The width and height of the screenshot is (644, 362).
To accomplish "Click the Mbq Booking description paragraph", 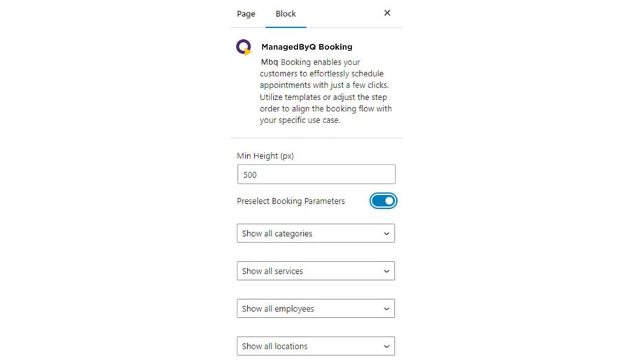I will tap(325, 91).
